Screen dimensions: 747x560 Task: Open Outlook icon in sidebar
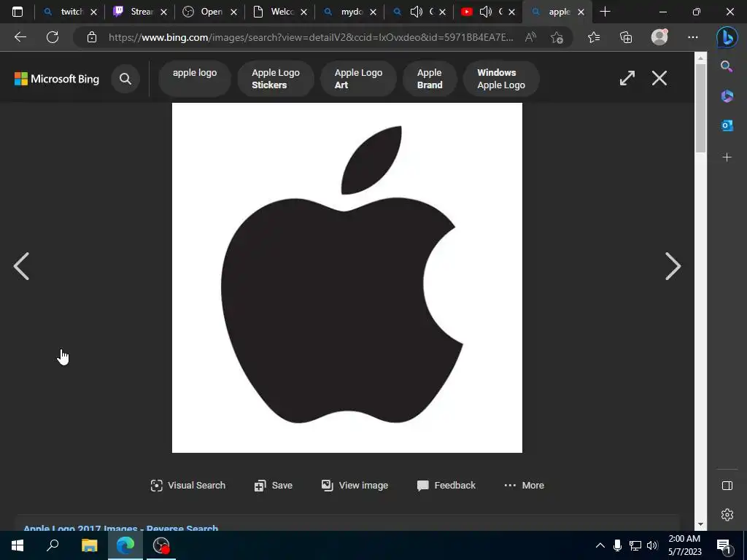click(x=727, y=125)
